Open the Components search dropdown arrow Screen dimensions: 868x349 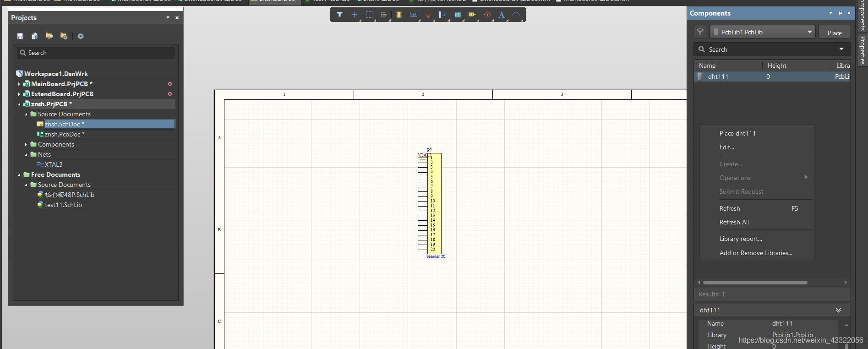click(841, 49)
